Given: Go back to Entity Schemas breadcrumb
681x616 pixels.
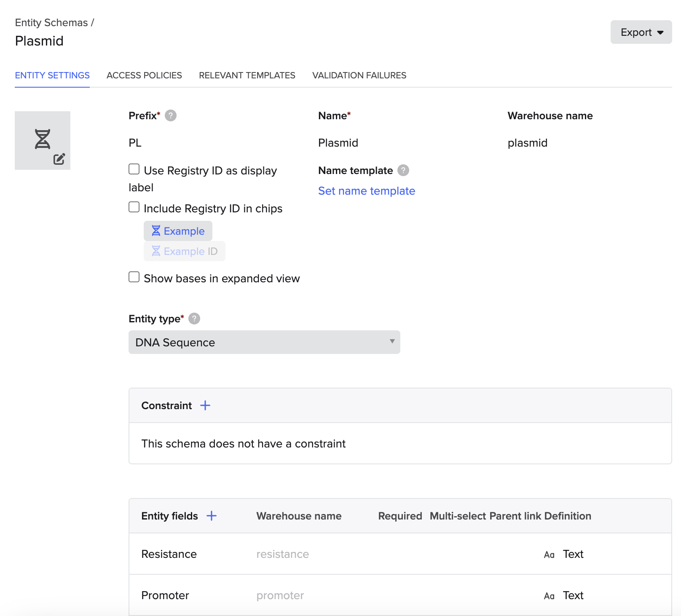Looking at the screenshot, I should point(51,23).
